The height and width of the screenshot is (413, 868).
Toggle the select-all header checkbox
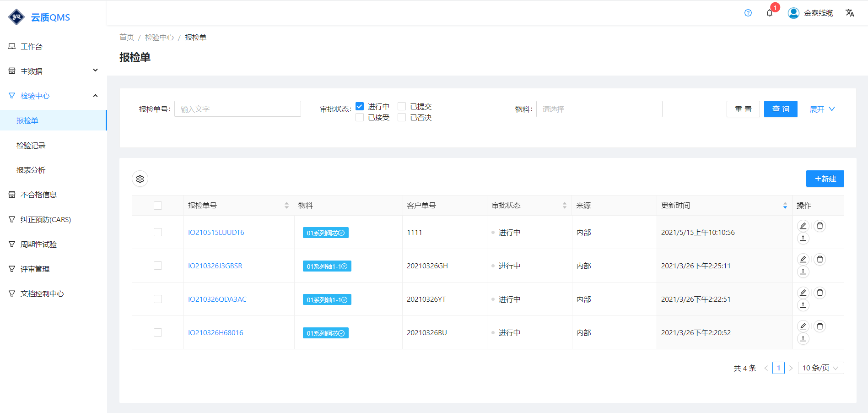pyautogui.click(x=158, y=206)
